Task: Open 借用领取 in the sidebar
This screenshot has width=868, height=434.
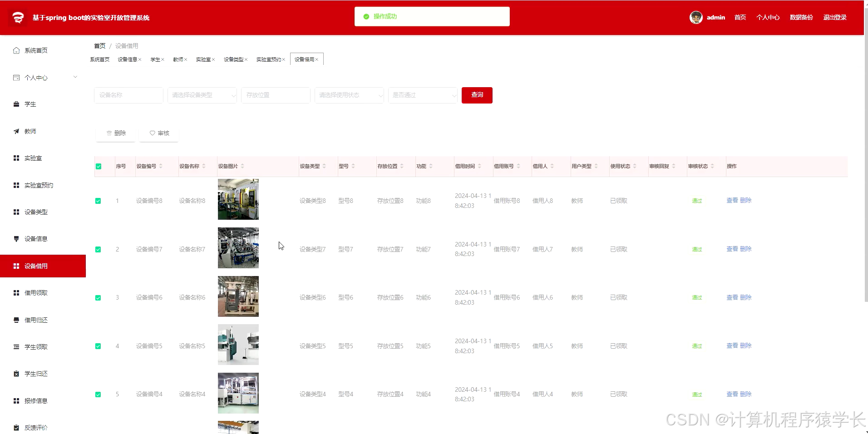Action: click(x=43, y=293)
